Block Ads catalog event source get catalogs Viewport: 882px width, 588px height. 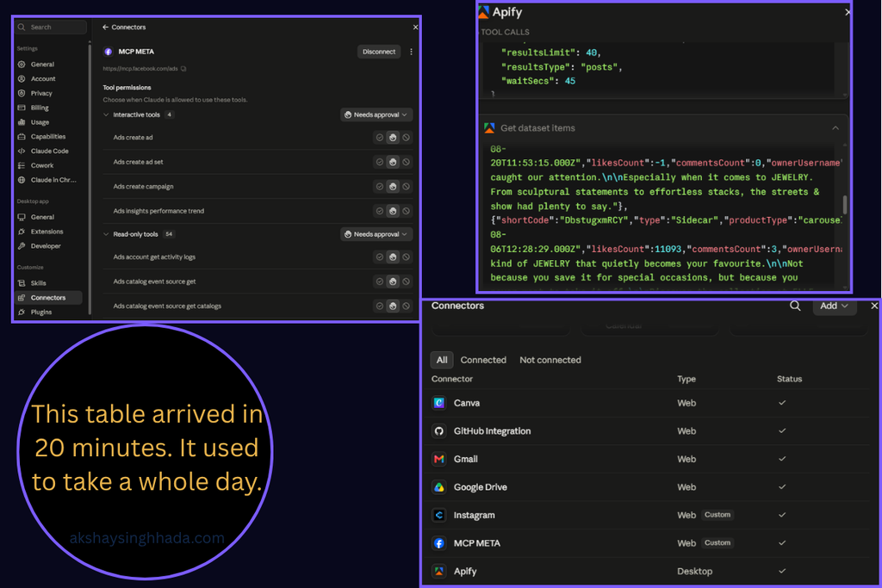coord(407,306)
